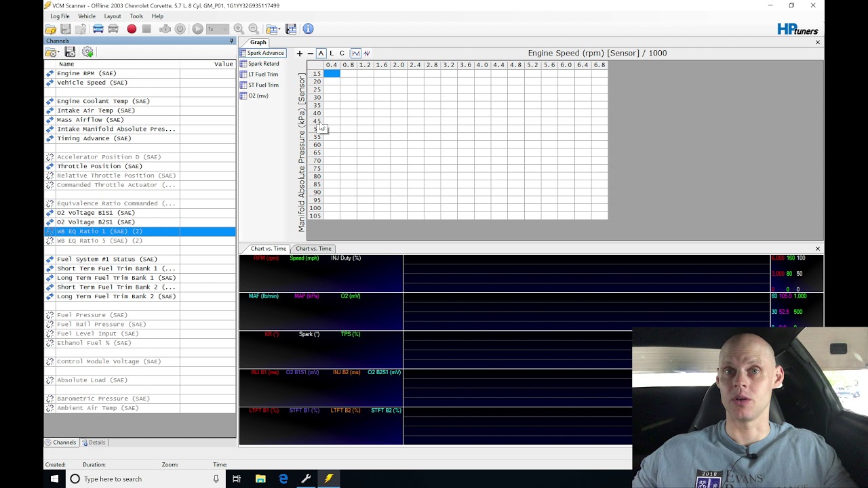Switch to the second Chart vs. Time tab

pyautogui.click(x=313, y=249)
